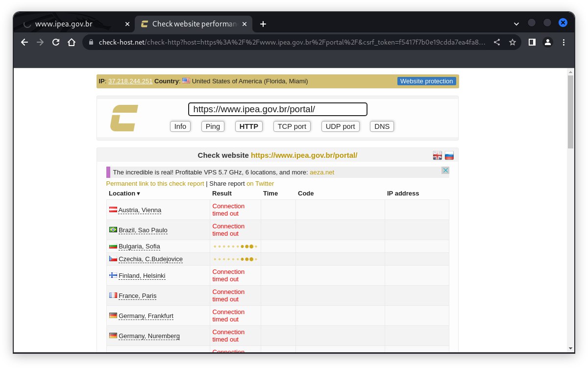Click the Austria flag icon
Image resolution: width=588 pixels, height=368 pixels.
tap(113, 210)
